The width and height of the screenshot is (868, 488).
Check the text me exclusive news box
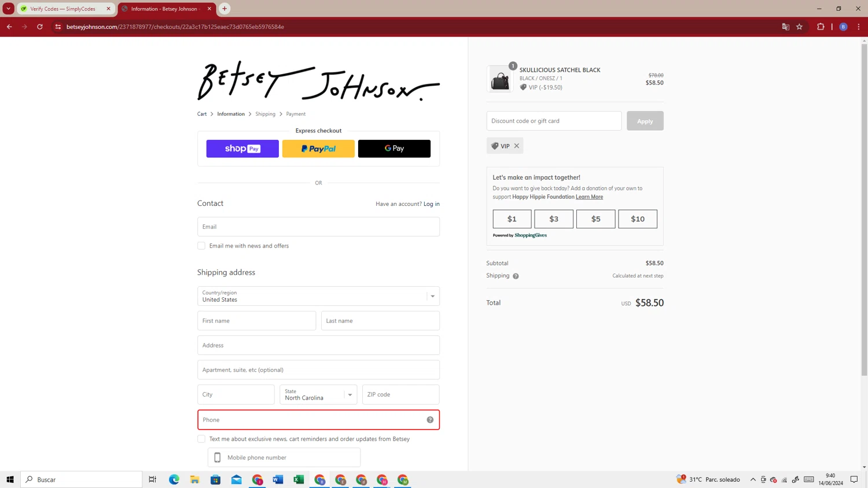click(201, 439)
